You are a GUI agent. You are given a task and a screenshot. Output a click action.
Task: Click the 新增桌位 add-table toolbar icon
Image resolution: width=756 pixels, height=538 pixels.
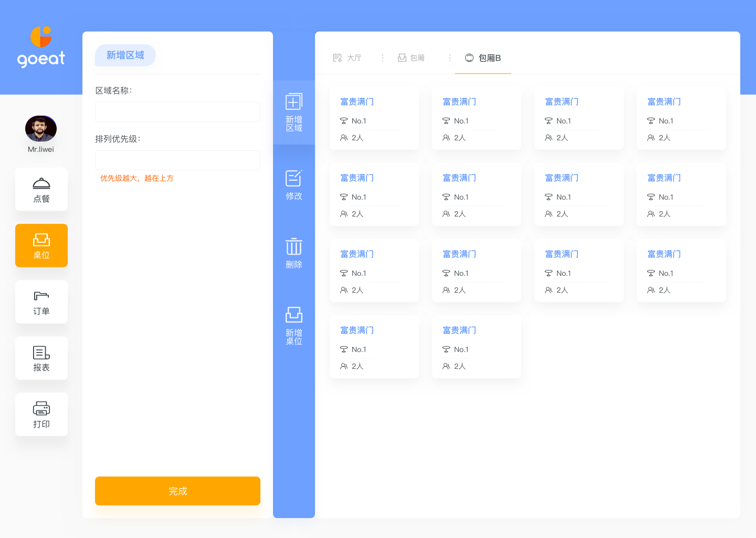pyautogui.click(x=294, y=325)
